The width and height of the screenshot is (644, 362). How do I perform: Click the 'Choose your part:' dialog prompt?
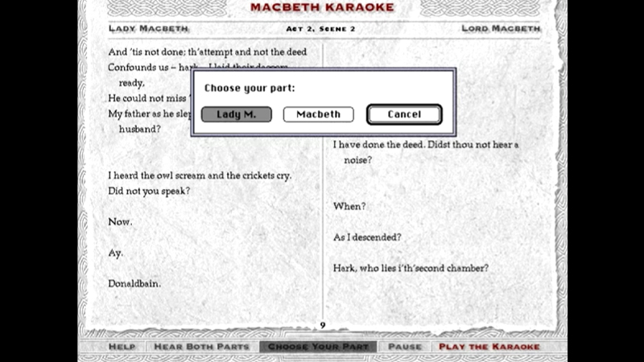250,88
